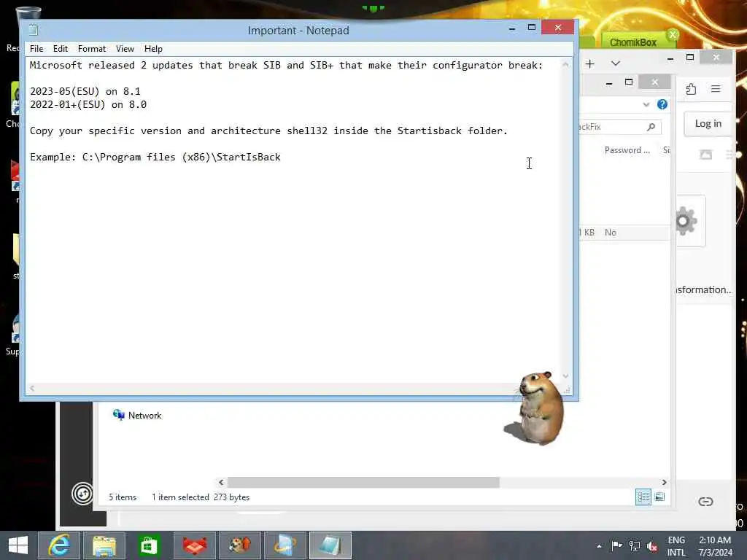Open the clock showing 2:10 AM
The image size is (747, 560).
(x=715, y=546)
